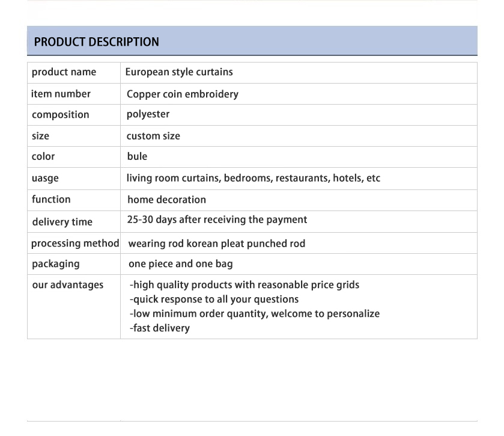Click 'one piece and one bag' packaging value

coord(180,264)
